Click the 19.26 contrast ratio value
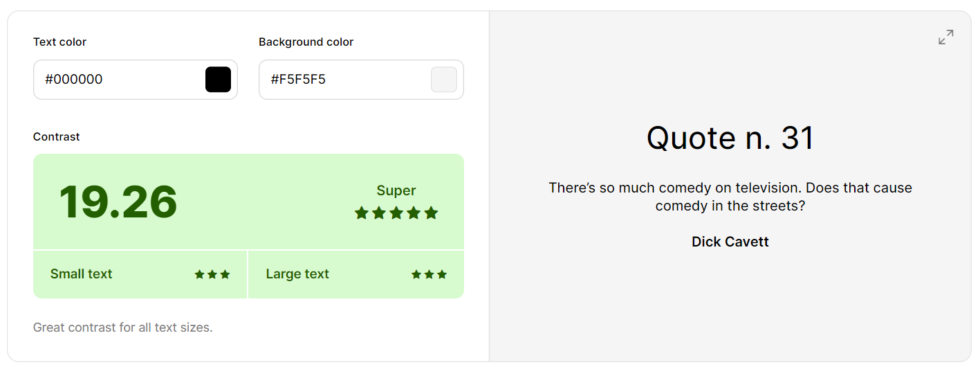Screen dimensions: 980x367 118,202
